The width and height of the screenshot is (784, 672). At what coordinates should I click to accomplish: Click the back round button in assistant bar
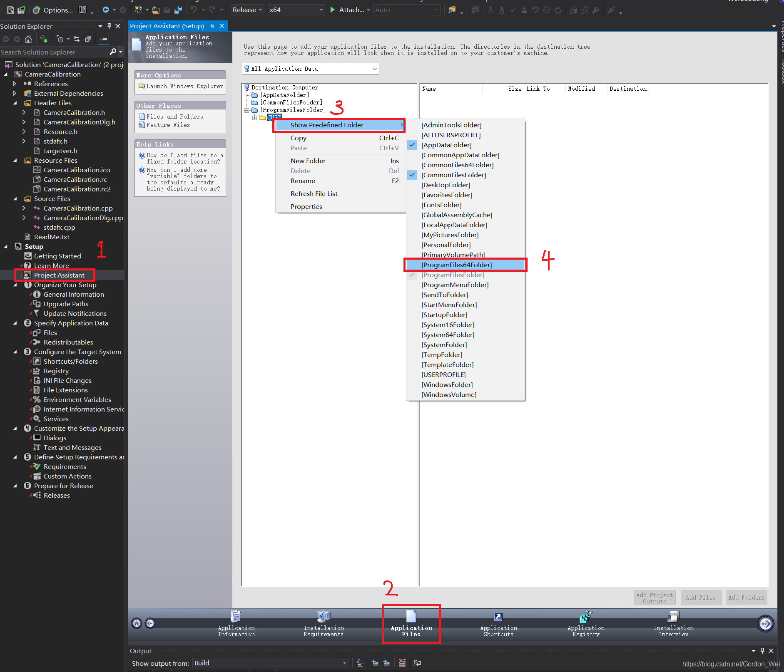[x=150, y=623]
